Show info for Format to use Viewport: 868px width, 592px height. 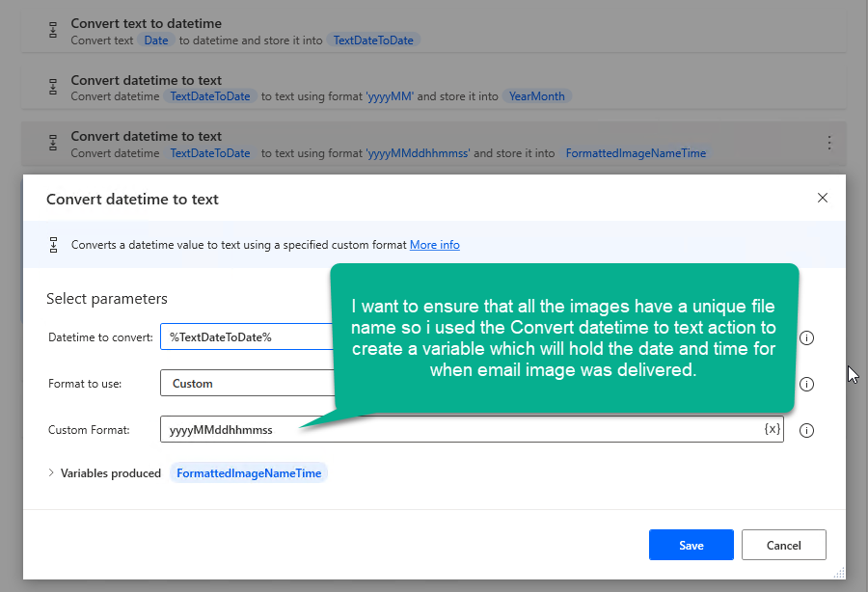[806, 384]
